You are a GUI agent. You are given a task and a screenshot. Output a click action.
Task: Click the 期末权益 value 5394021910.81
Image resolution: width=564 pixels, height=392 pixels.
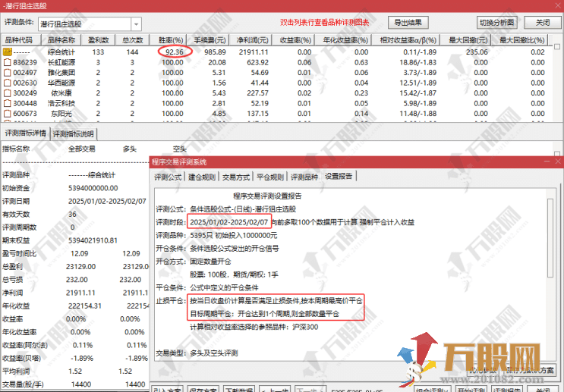[93, 240]
